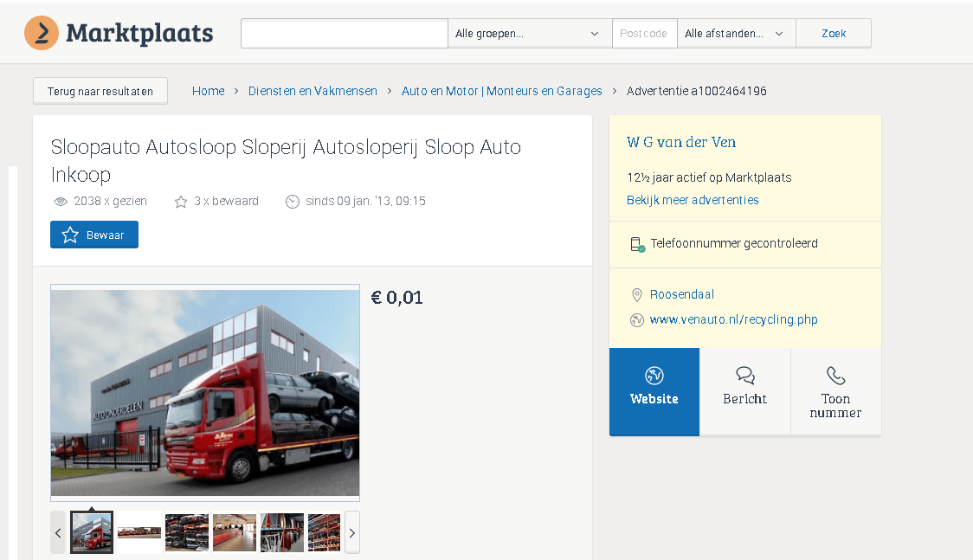Show next thumbnails with right arrow
This screenshot has width=973, height=560.
351,532
